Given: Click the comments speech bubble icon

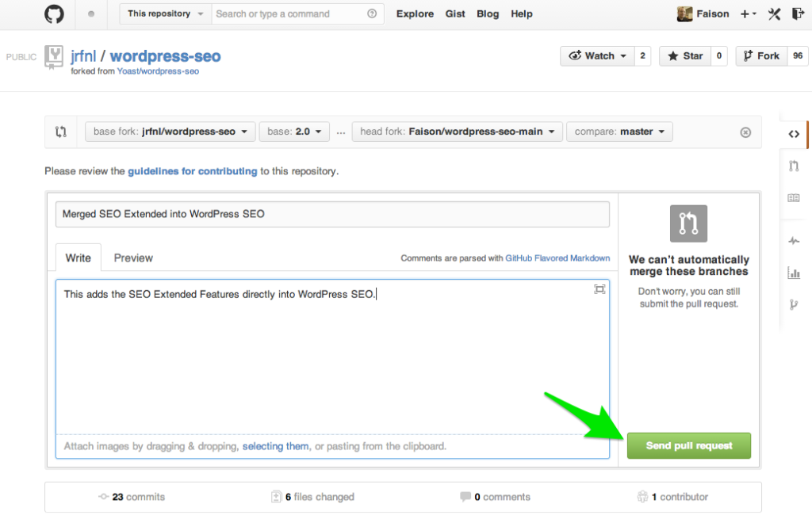Looking at the screenshot, I should click(465, 497).
